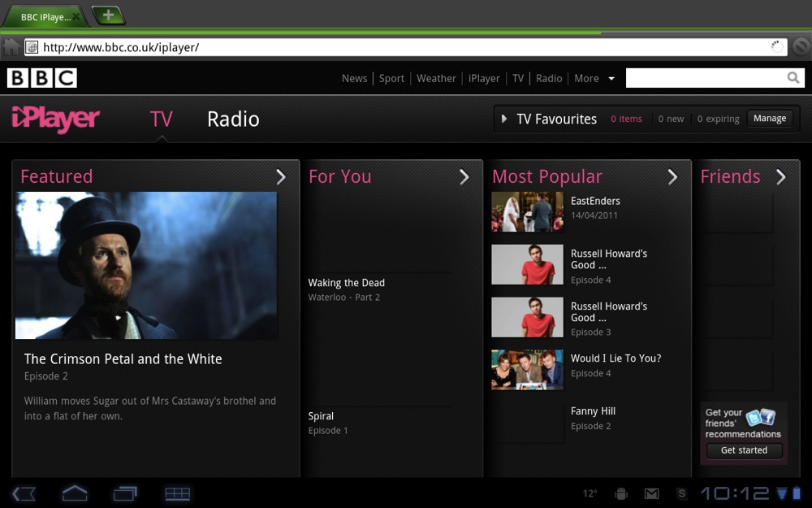Open the Android apps grid icon
Viewport: 812px width, 508px height.
177,493
